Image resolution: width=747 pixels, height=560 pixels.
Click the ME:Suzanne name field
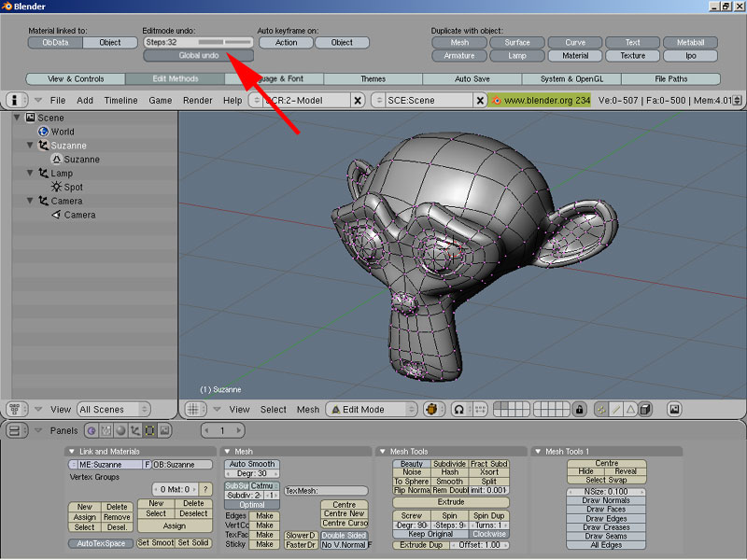[x=109, y=465]
